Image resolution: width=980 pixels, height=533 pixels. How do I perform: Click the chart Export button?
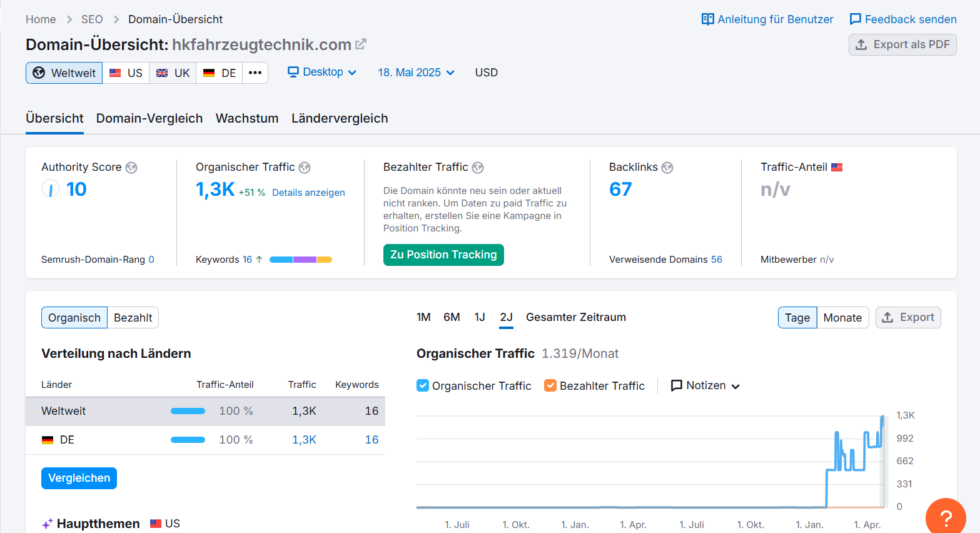[908, 318]
